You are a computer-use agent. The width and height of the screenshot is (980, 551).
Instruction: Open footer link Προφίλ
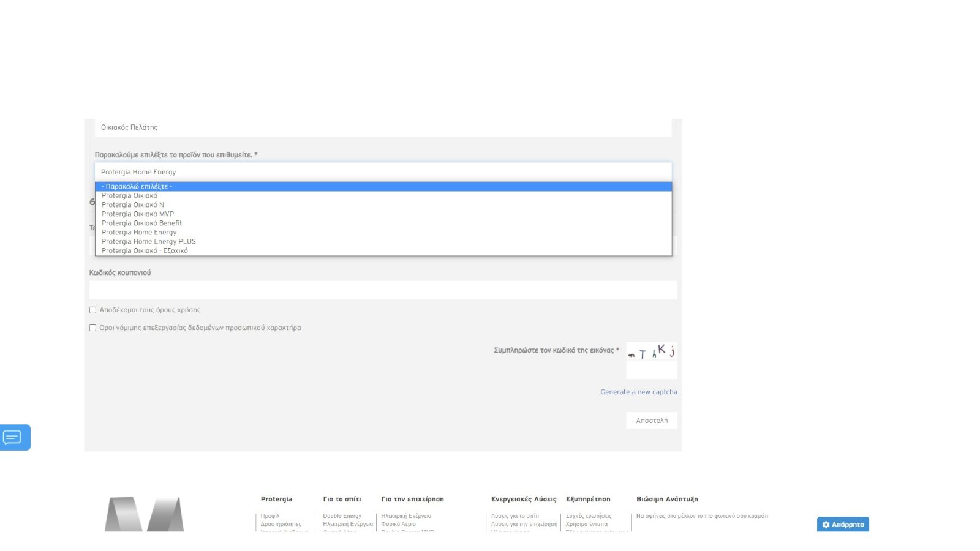tap(269, 516)
